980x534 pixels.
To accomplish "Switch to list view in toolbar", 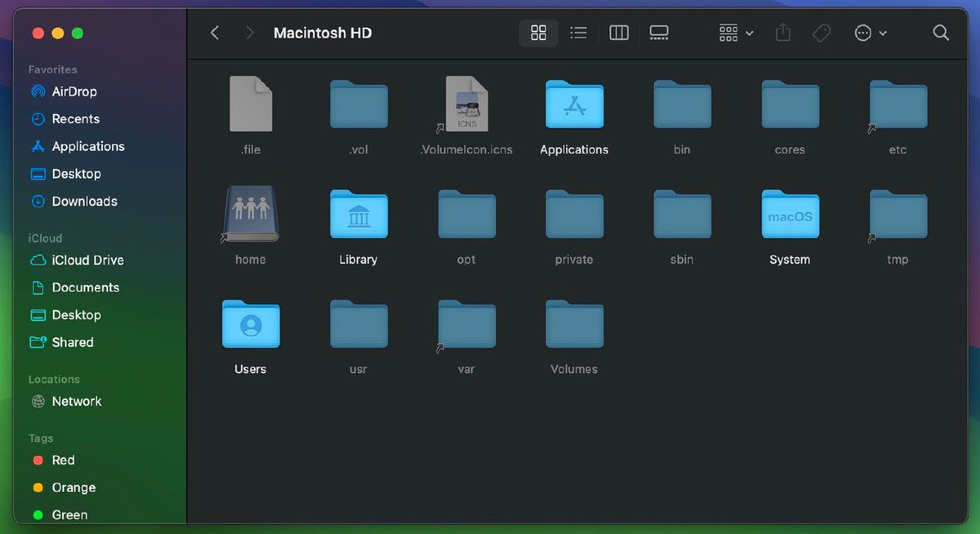I will point(579,33).
